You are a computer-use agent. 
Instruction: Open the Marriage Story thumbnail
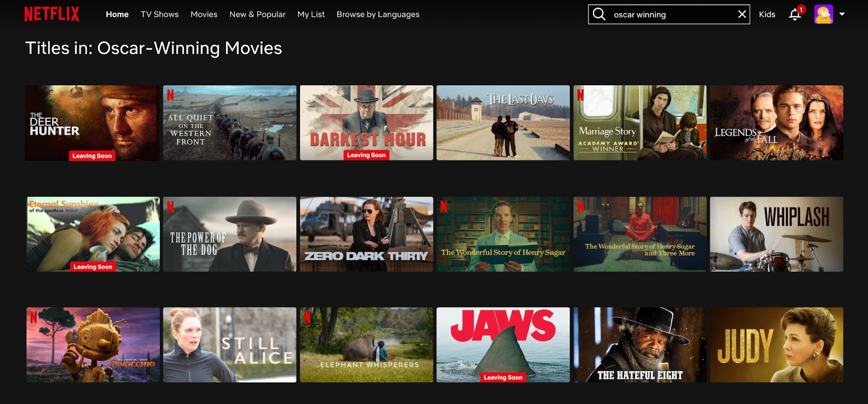(640, 123)
